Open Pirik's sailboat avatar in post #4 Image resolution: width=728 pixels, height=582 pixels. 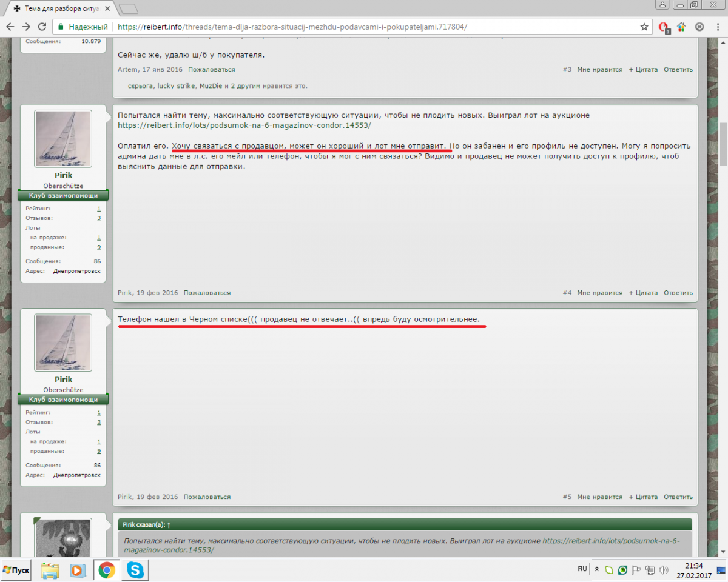click(63, 139)
